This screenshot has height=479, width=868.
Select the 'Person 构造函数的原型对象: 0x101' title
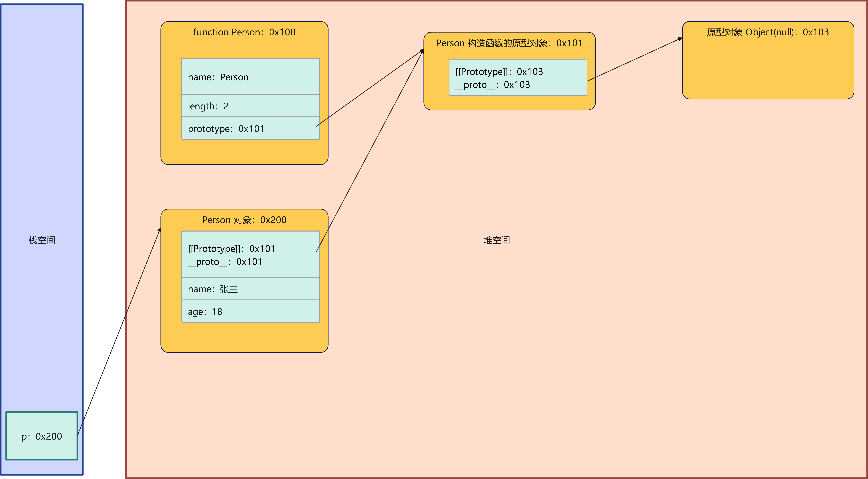click(x=509, y=43)
